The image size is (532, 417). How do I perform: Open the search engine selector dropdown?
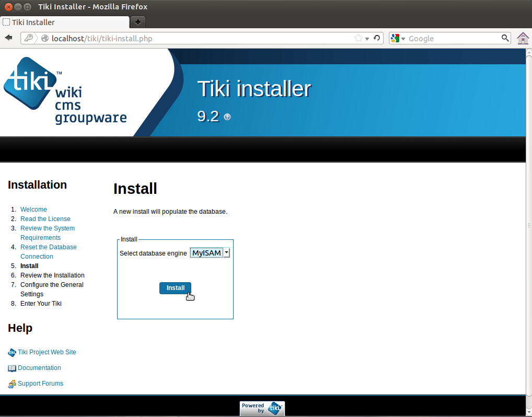[x=403, y=38]
